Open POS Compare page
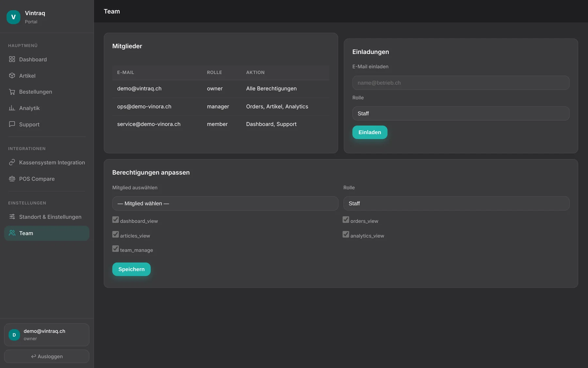 click(47, 179)
